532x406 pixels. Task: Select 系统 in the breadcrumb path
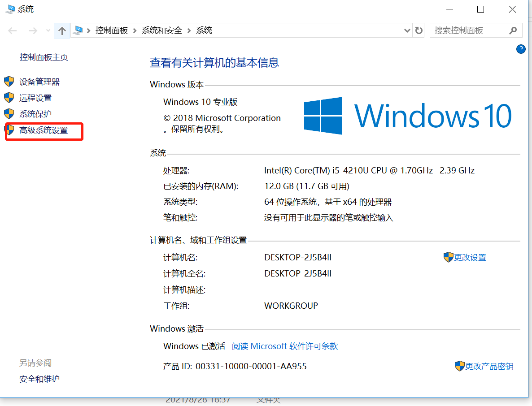tap(204, 30)
